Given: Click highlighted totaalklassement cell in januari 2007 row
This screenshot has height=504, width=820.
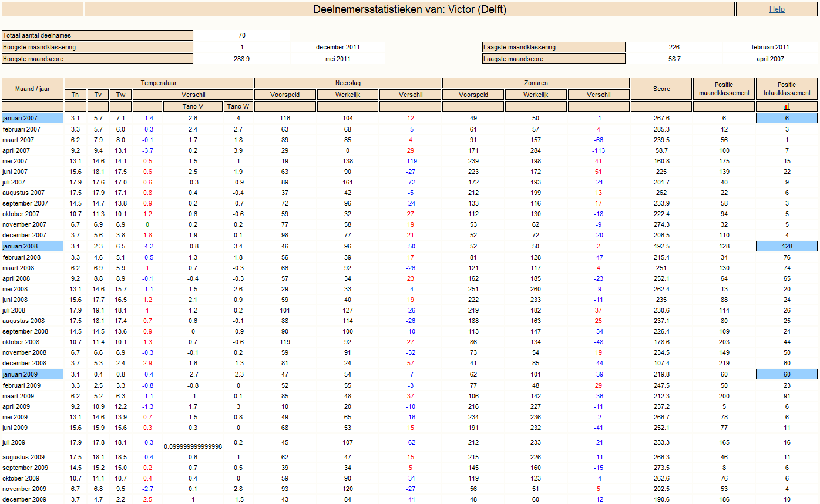Looking at the screenshot, I should point(787,118).
